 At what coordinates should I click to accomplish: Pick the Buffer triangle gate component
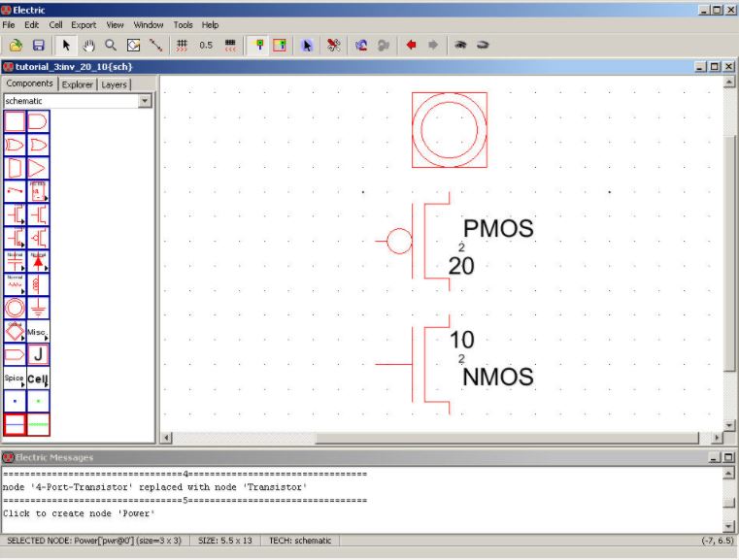coord(38,168)
